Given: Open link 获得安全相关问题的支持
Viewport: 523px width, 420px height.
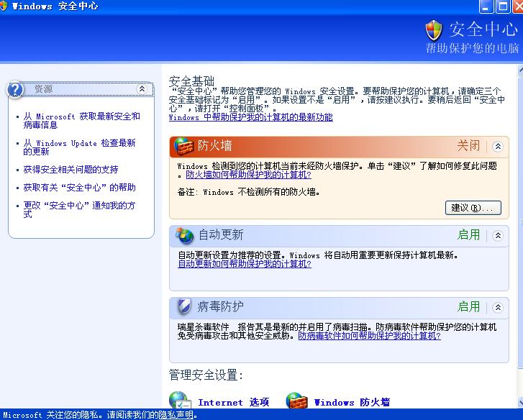Looking at the screenshot, I should click(71, 170).
